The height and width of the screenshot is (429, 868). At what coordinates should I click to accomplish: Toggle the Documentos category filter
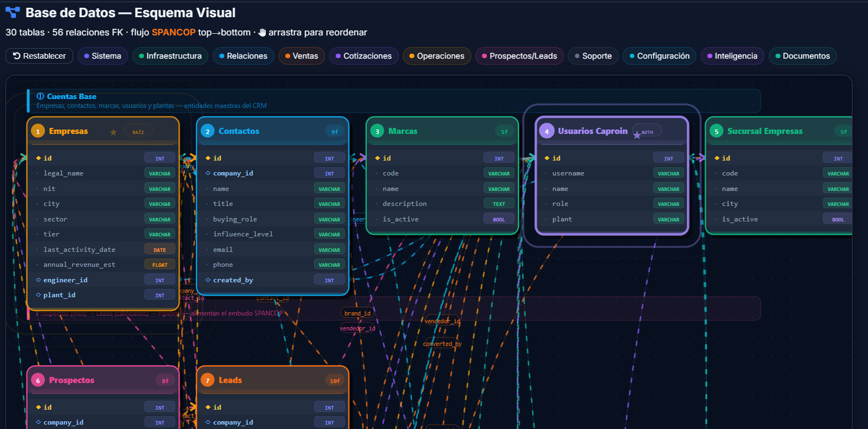pyautogui.click(x=802, y=56)
